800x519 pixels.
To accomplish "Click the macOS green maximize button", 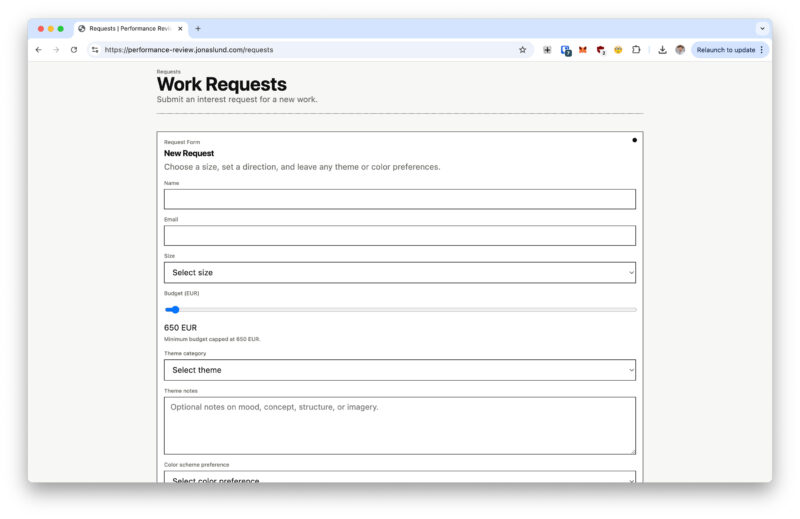I will coord(61,29).
